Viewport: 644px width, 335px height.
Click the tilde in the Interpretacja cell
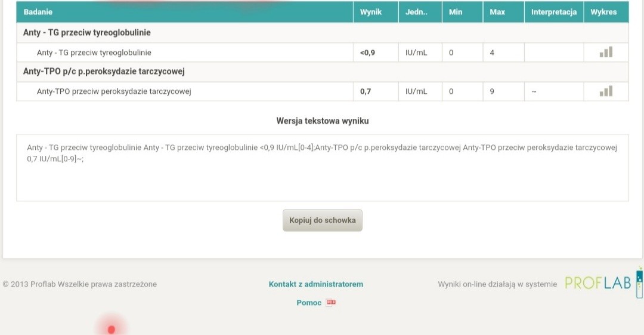click(x=534, y=92)
